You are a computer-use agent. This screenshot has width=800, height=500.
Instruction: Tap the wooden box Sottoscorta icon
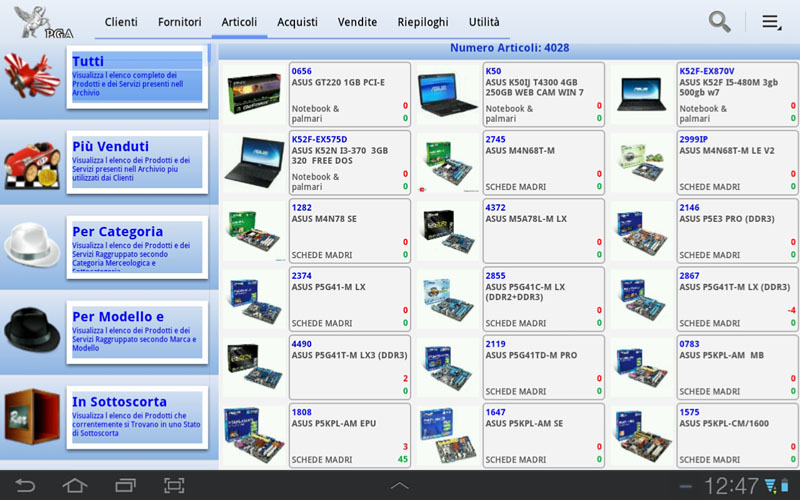point(32,416)
